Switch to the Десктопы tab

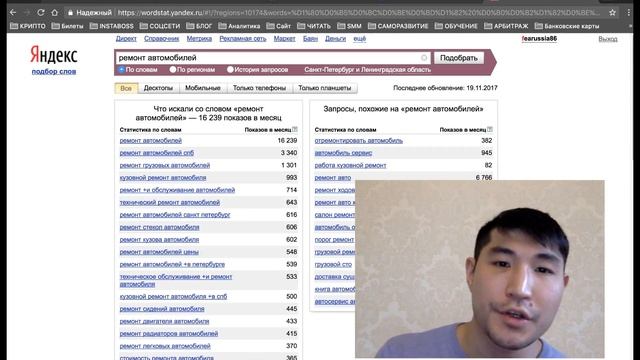point(158,88)
